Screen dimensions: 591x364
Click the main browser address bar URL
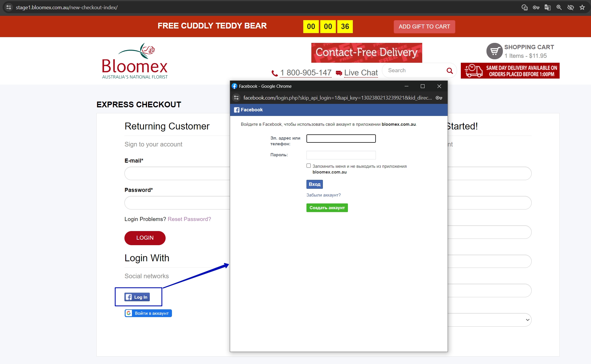[x=67, y=7]
